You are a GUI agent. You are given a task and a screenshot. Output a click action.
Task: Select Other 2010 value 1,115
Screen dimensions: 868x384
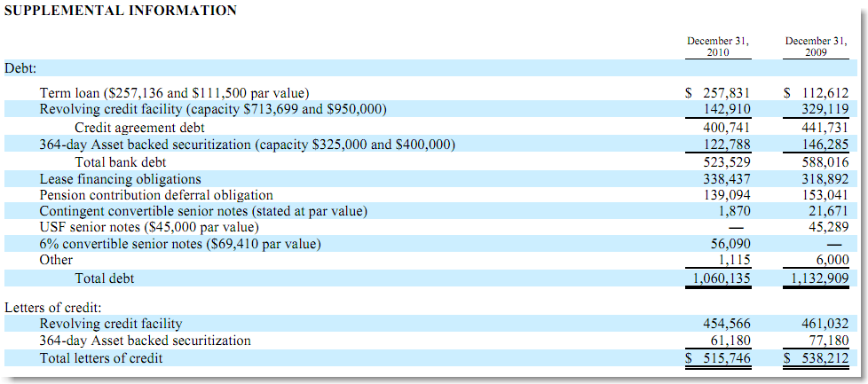point(735,260)
